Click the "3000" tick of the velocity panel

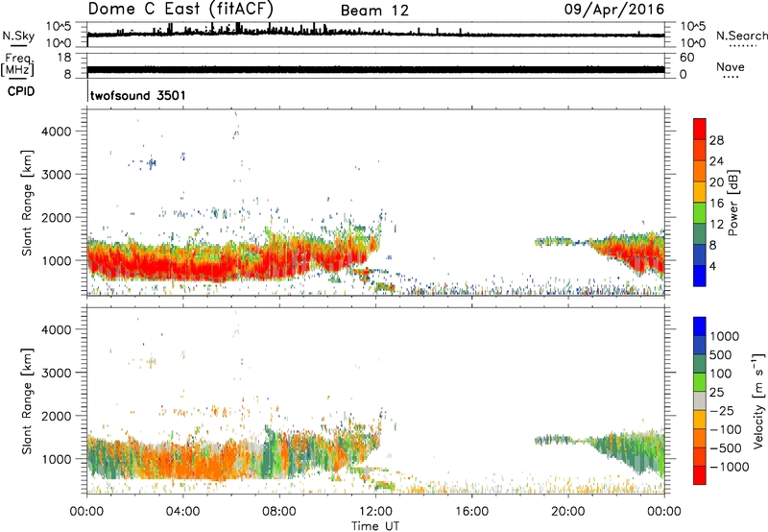56,373
